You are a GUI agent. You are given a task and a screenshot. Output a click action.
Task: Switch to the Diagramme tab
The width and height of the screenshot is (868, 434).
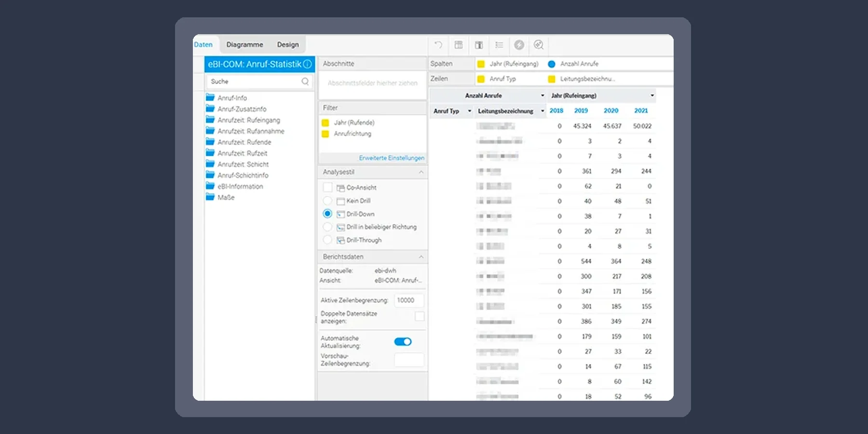tap(244, 44)
